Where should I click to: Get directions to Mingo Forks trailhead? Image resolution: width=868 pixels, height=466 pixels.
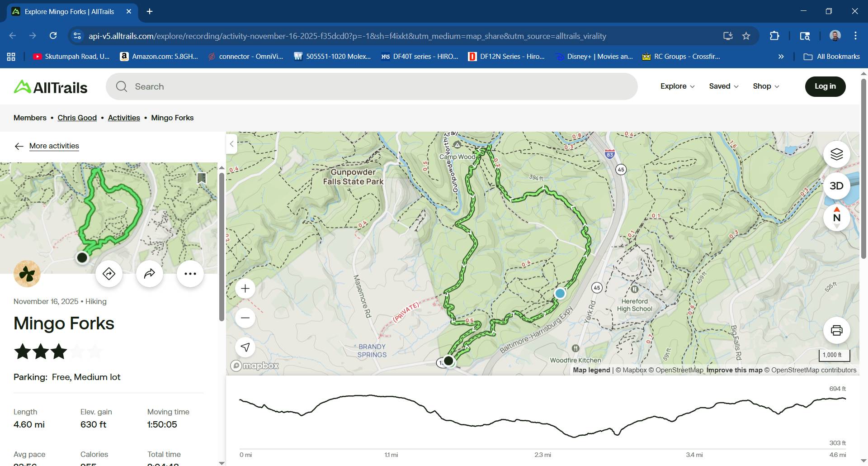pos(109,274)
